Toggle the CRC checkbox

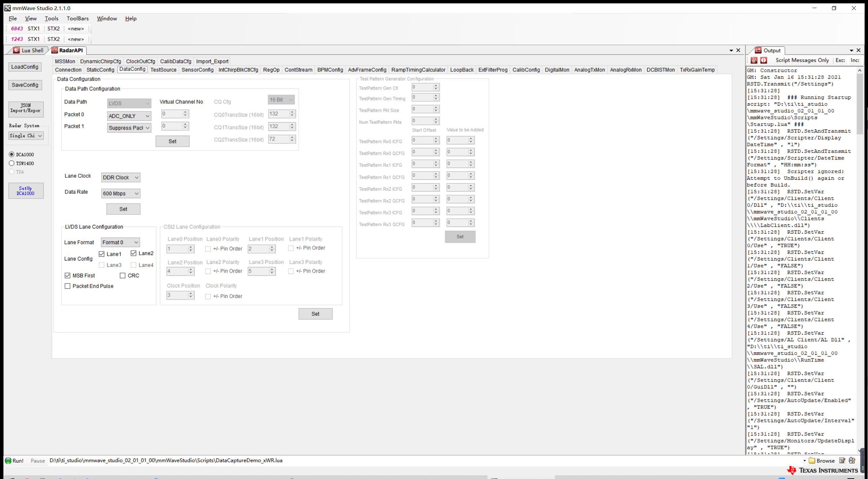tap(123, 276)
